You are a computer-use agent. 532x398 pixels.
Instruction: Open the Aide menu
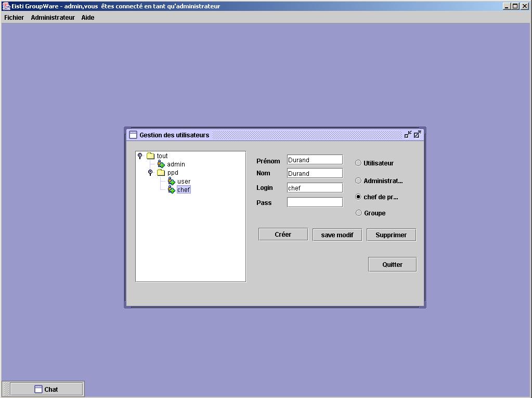[88, 18]
